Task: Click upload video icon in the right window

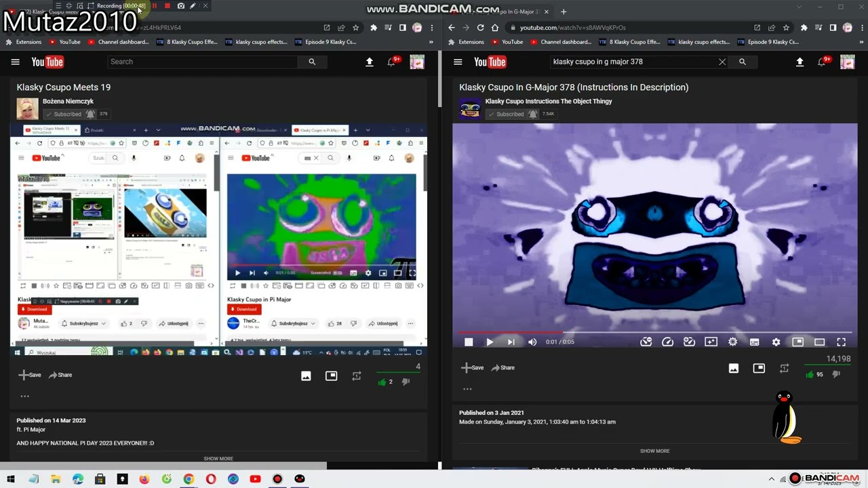Action: point(800,62)
